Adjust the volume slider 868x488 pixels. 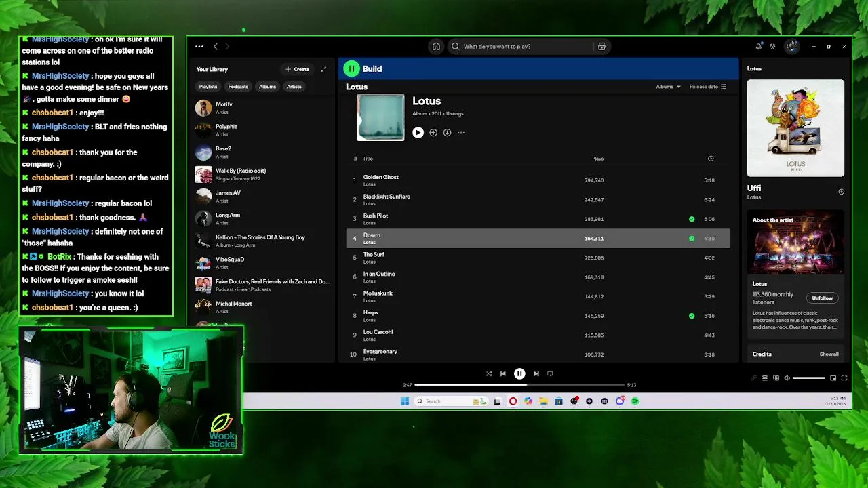click(x=808, y=378)
